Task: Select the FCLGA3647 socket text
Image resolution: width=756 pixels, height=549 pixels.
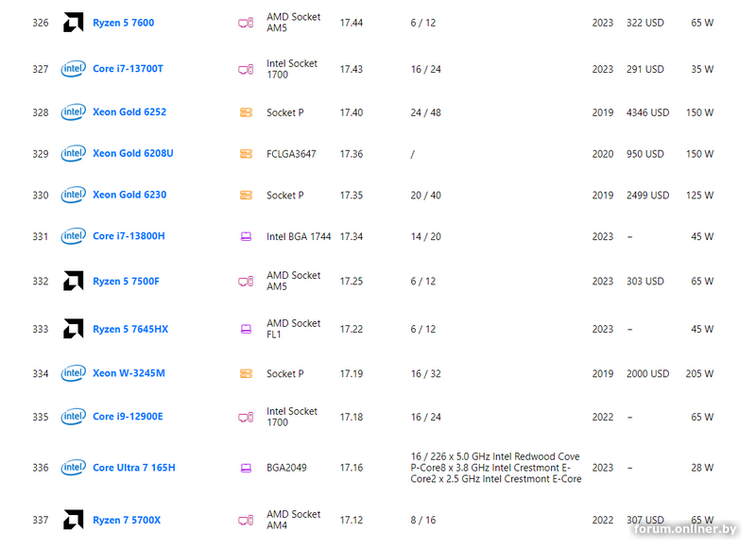Action: pyautogui.click(x=291, y=154)
